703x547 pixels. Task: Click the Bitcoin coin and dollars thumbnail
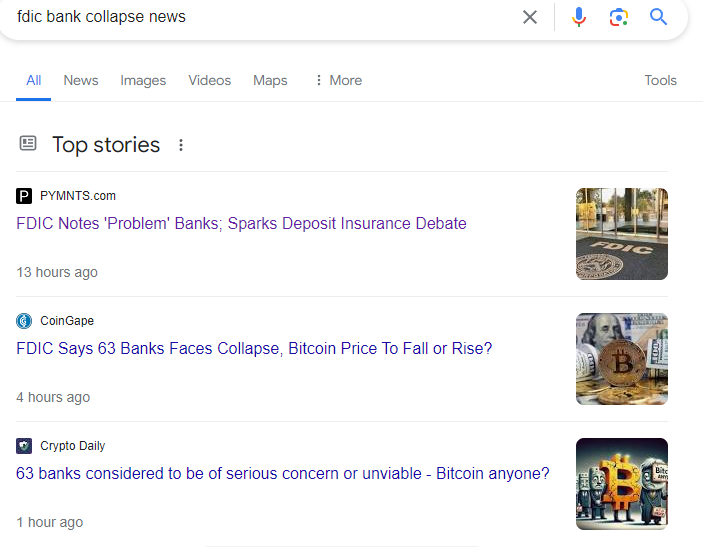(622, 359)
